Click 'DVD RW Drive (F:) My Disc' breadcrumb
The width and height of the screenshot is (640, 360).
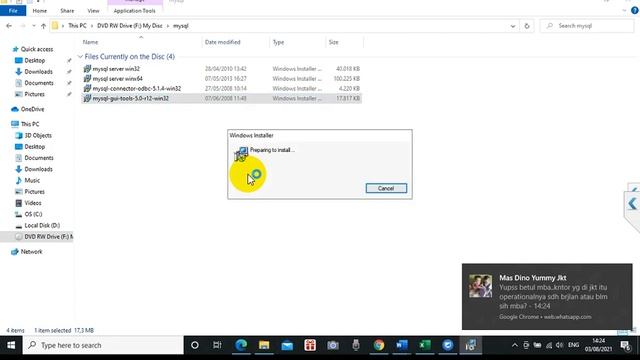[x=130, y=26]
